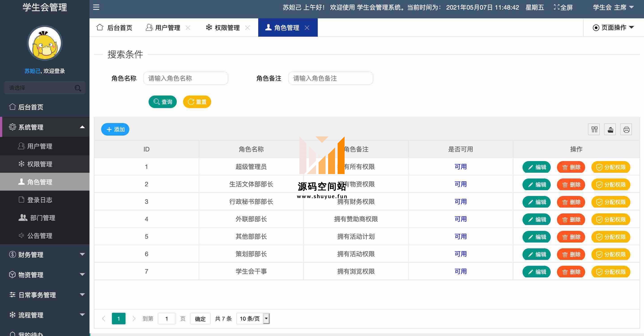The width and height of the screenshot is (644, 336).
Task: Assign permissions for 策划部部长 row
Action: (611, 254)
